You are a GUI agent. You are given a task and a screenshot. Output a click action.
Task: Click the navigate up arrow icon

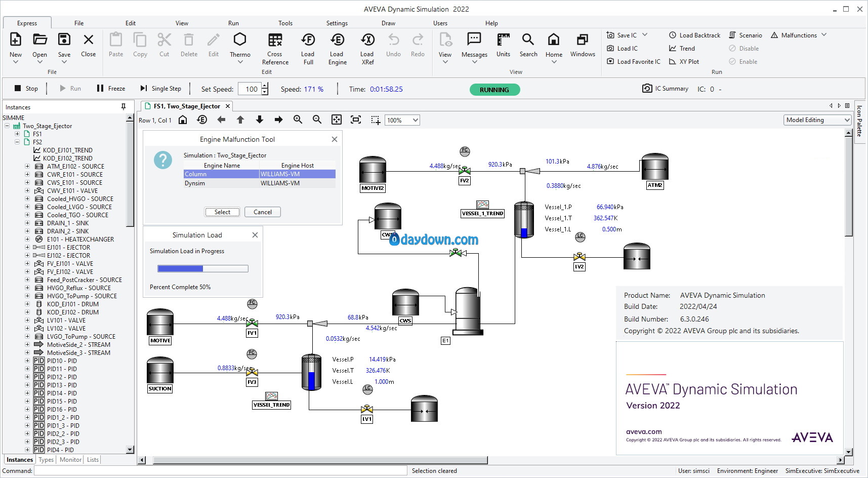(x=240, y=119)
